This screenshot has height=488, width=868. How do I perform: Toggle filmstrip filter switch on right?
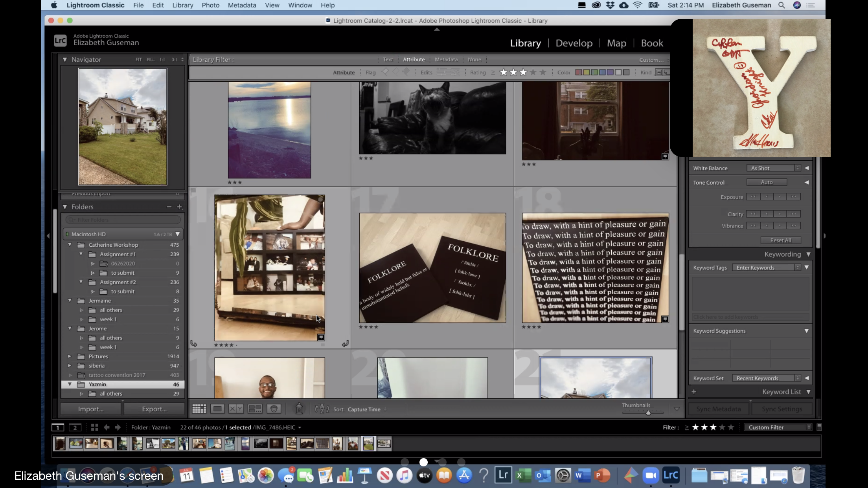pos(819,427)
